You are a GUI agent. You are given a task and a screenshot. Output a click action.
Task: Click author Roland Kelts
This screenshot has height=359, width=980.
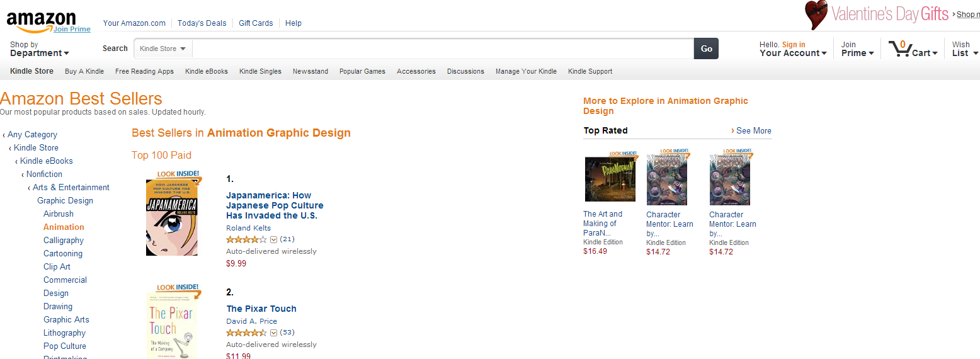coord(249,228)
